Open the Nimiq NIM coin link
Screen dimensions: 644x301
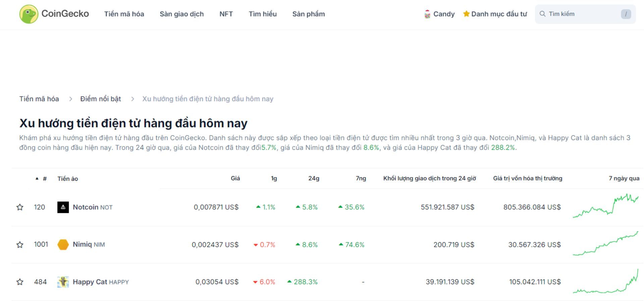[x=89, y=245]
